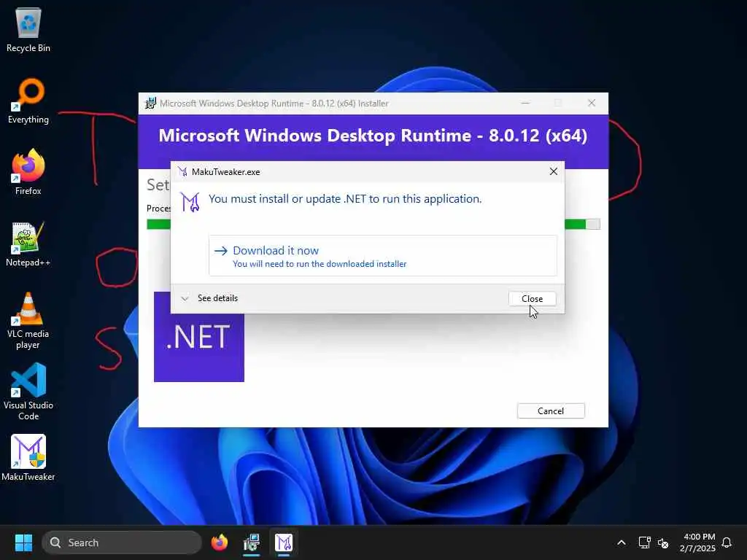This screenshot has width=747, height=560.
Task: Switch to the MakuTweaker taskbar icon
Action: point(284,542)
